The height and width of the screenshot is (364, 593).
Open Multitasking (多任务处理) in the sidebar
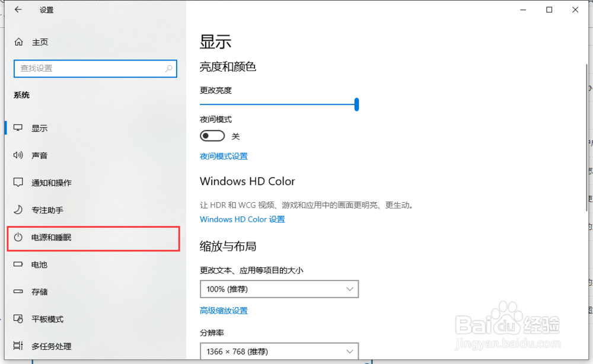[x=52, y=346]
